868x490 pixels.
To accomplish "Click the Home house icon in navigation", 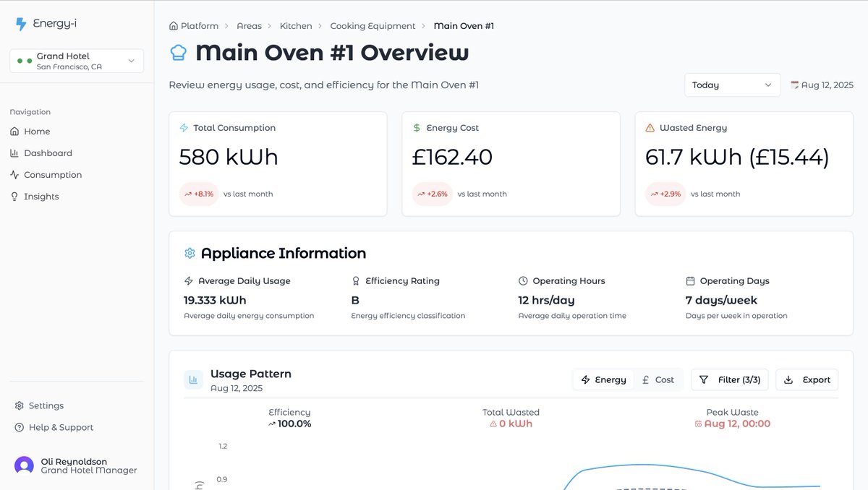I will [14, 132].
